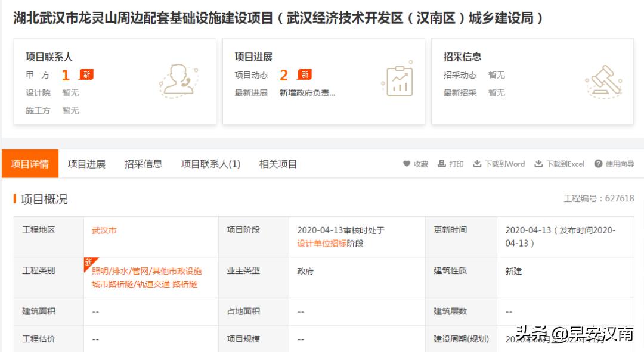
Task: Switch to the 相关项目 tab
Action: pyautogui.click(x=277, y=163)
